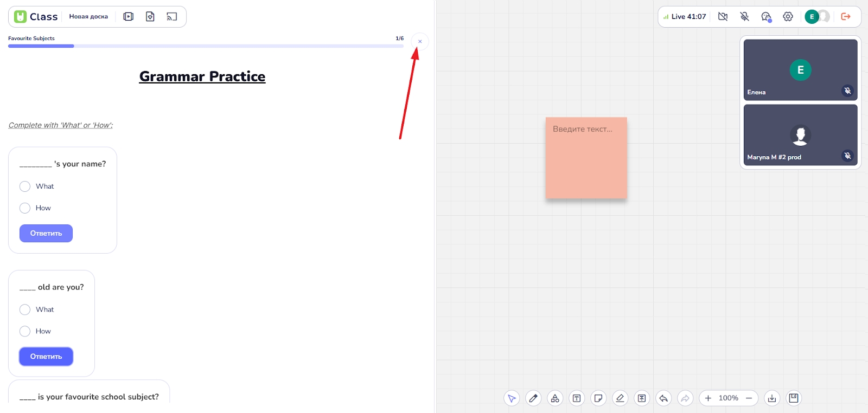Open the shapes tool
The image size is (868, 413).
coord(555,398)
